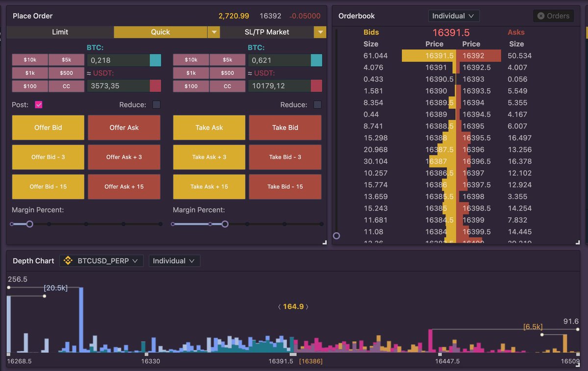
Task: Click the Take Bid button
Action: point(285,128)
